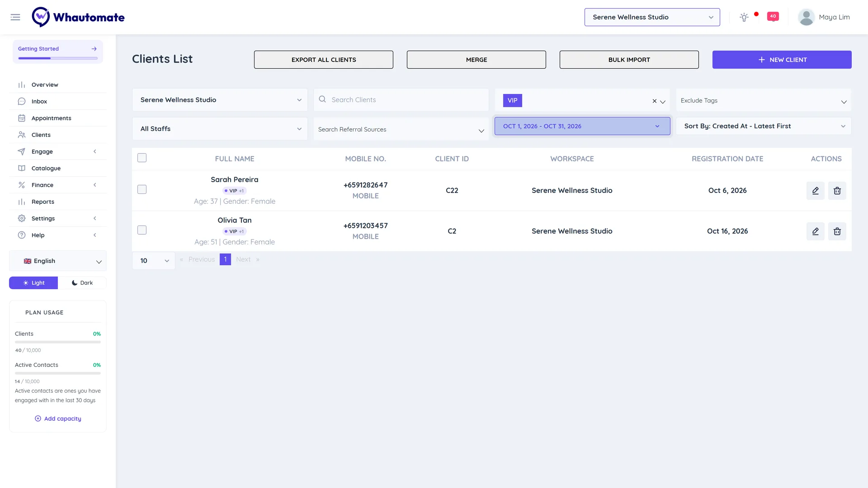Focus the Search Clients field
This screenshot has height=488, width=868.
pos(401,100)
